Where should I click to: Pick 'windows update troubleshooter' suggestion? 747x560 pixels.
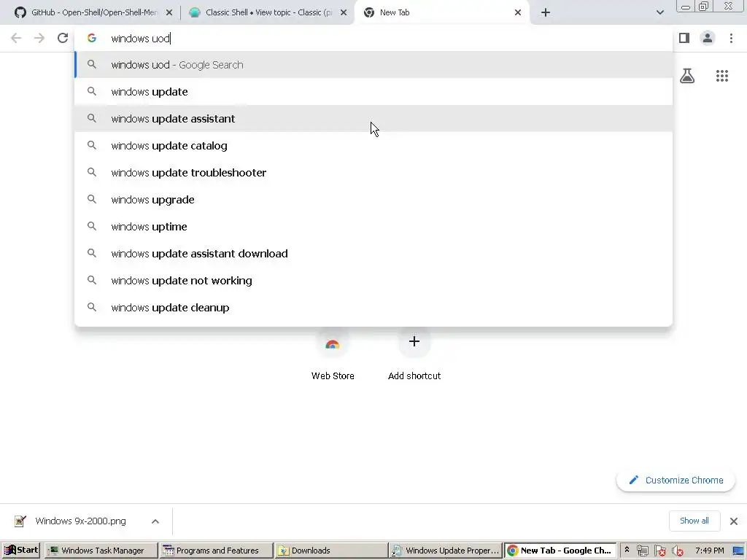(x=373, y=172)
